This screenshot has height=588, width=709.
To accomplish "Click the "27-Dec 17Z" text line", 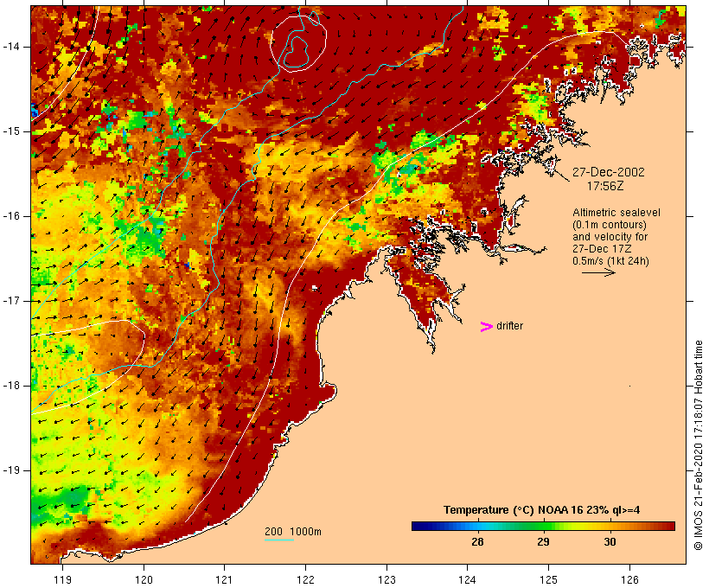I will (x=602, y=249).
